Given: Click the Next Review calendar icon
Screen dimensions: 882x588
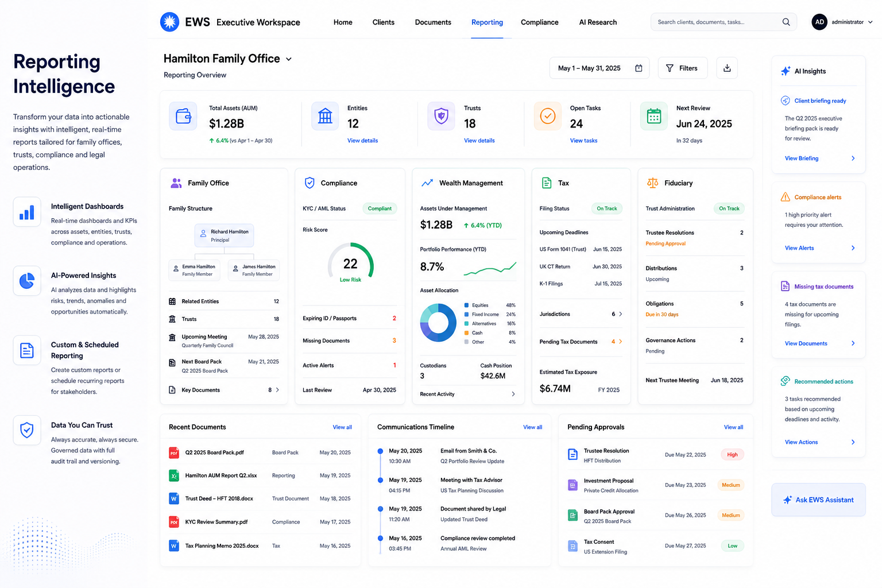Looking at the screenshot, I should tap(654, 116).
